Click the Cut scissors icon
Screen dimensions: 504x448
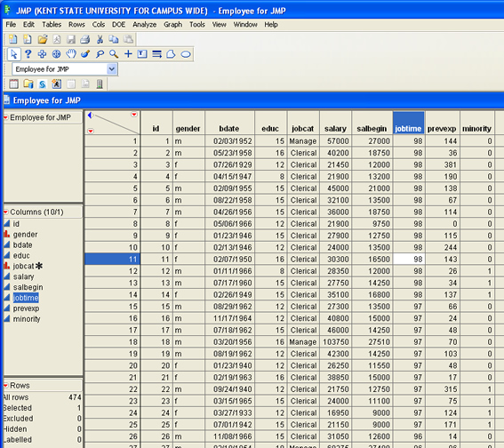pyautogui.click(x=100, y=39)
